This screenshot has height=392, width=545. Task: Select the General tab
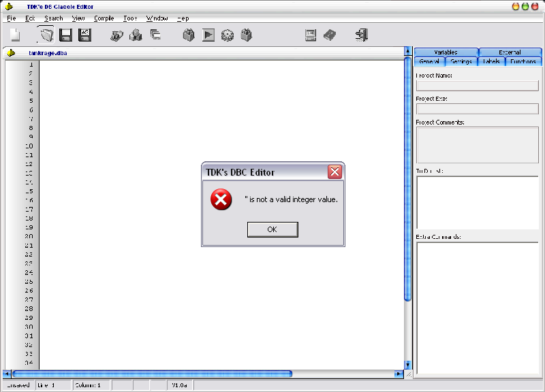429,61
